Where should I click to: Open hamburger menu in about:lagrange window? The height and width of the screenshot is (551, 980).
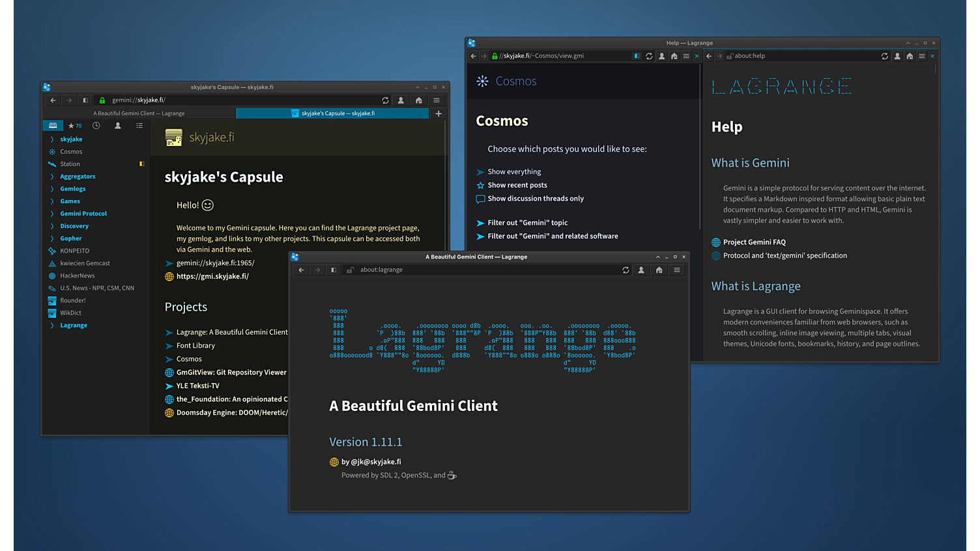pyautogui.click(x=676, y=270)
